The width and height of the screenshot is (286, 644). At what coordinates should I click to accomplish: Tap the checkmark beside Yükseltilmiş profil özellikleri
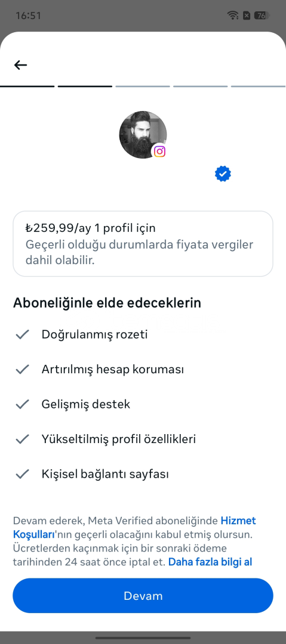click(22, 439)
